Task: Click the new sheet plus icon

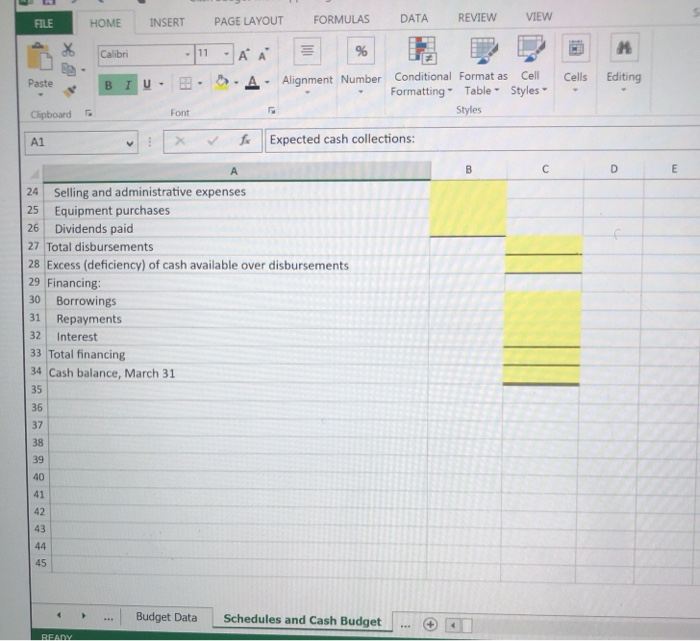Action: coord(430,624)
